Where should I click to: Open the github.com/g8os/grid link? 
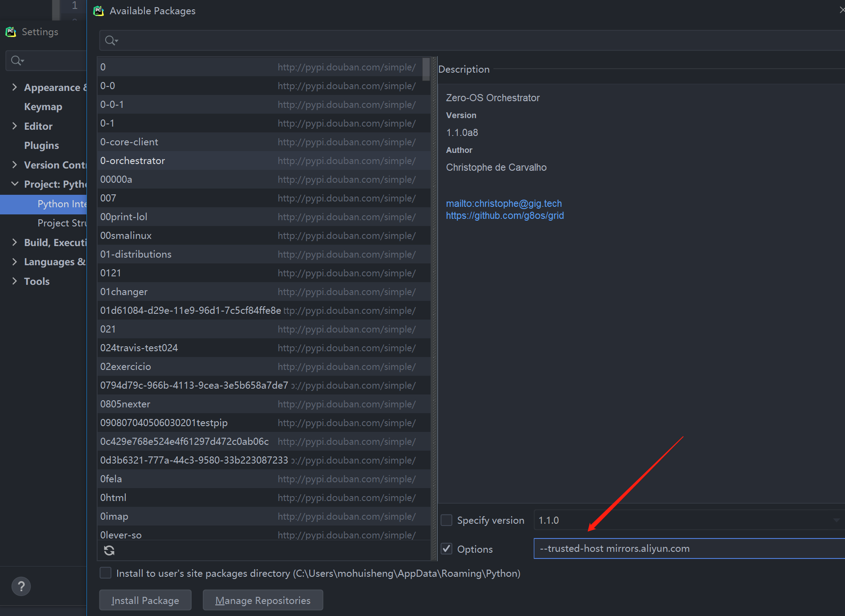505,216
